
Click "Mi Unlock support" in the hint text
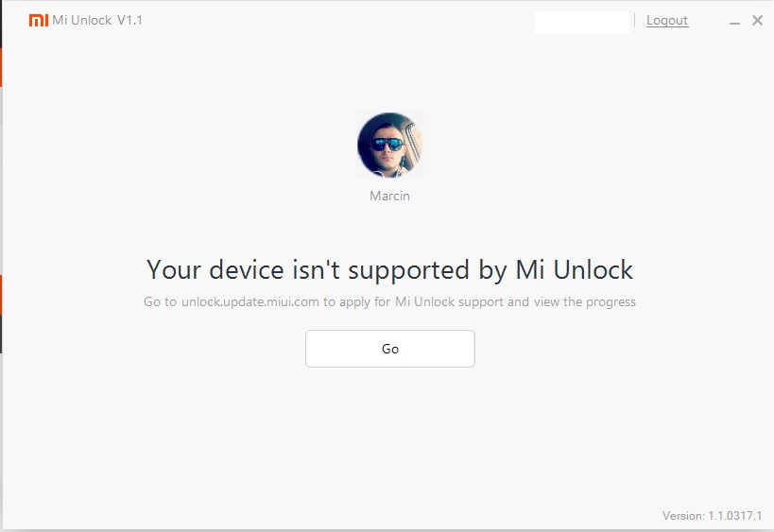coord(449,302)
